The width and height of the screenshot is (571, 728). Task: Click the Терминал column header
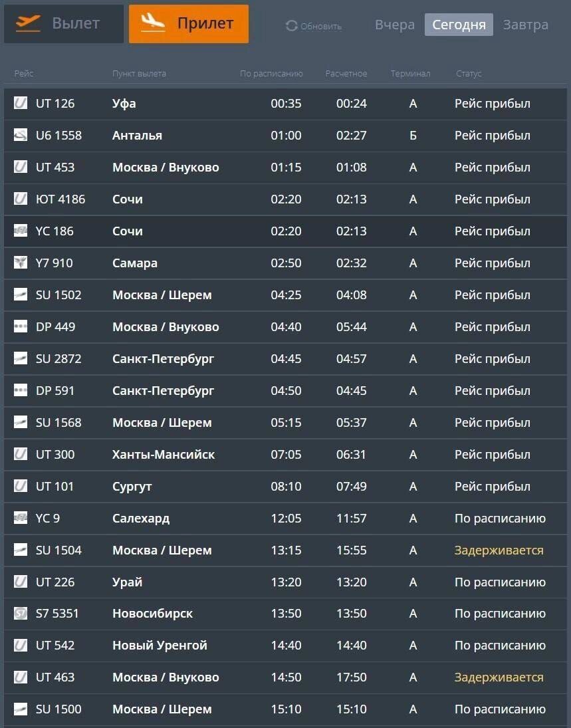point(410,73)
